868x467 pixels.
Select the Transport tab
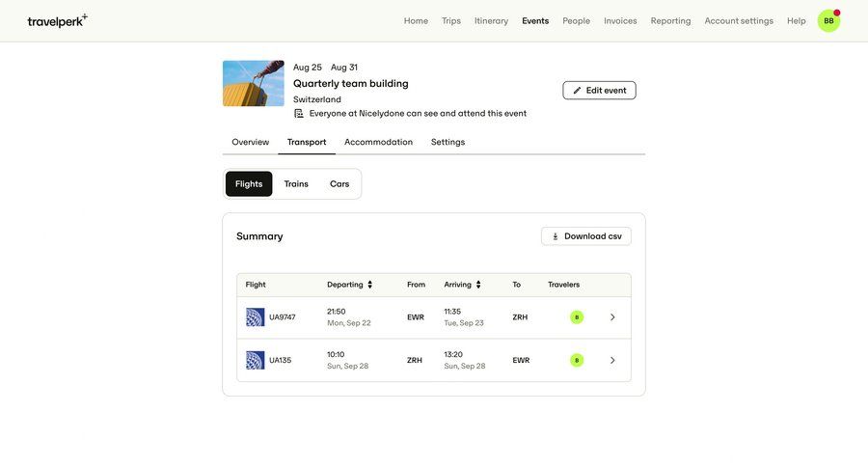(307, 143)
